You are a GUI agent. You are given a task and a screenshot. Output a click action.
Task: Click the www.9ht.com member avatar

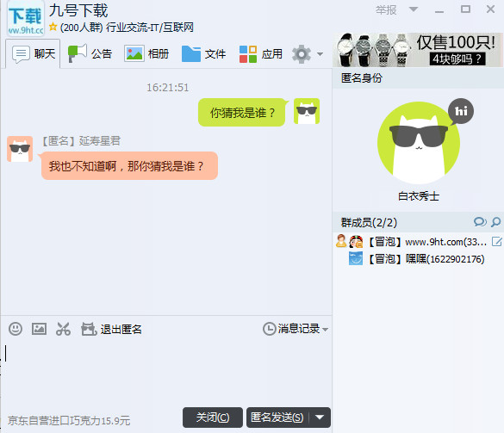tap(356, 242)
